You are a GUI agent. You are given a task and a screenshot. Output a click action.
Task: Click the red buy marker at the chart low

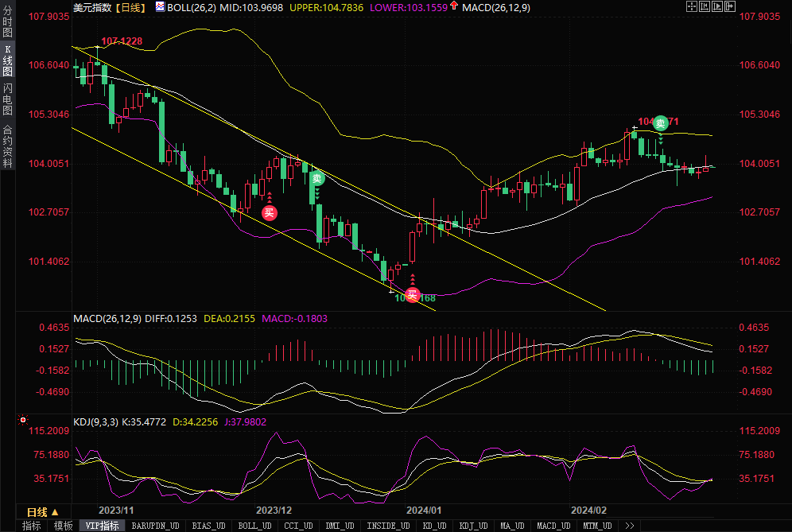[412, 295]
